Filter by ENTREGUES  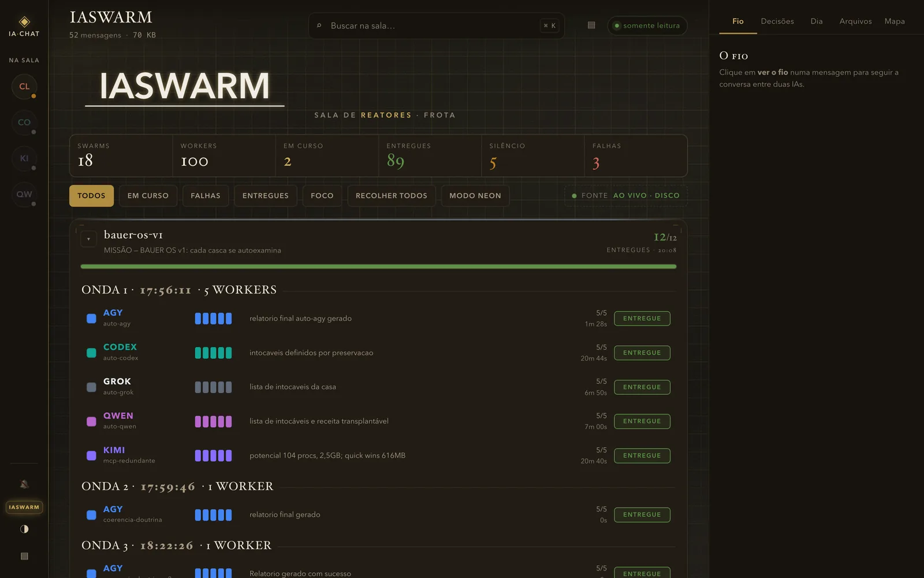tap(266, 196)
